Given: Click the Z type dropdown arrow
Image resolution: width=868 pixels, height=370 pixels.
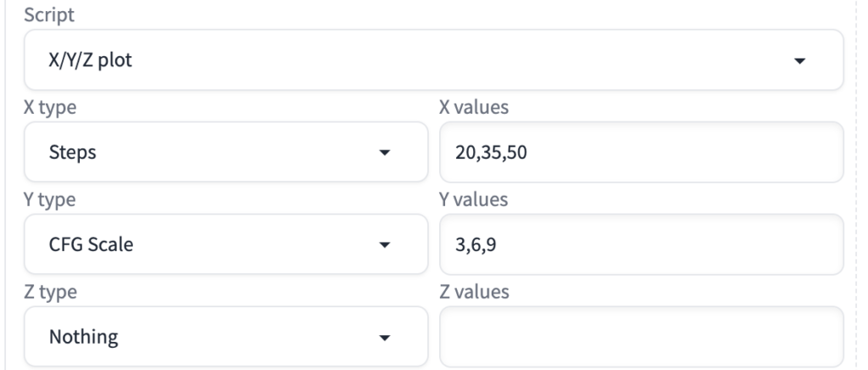Looking at the screenshot, I should pyautogui.click(x=385, y=338).
